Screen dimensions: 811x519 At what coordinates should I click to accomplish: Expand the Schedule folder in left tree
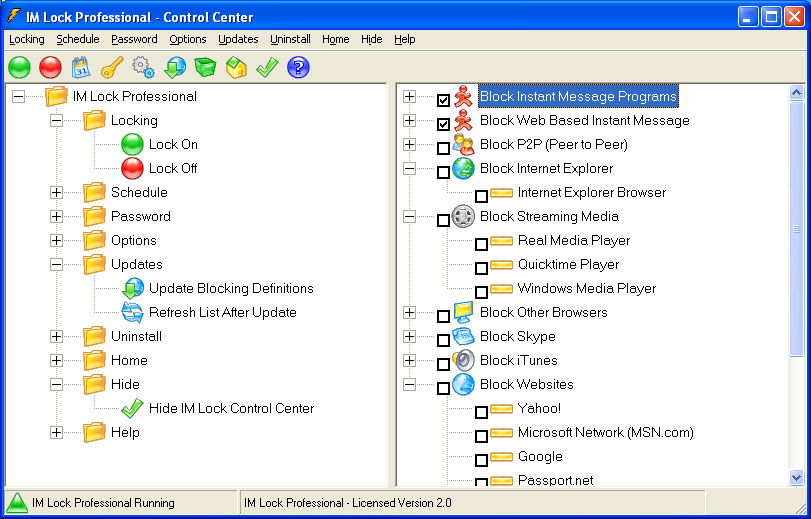click(56, 192)
